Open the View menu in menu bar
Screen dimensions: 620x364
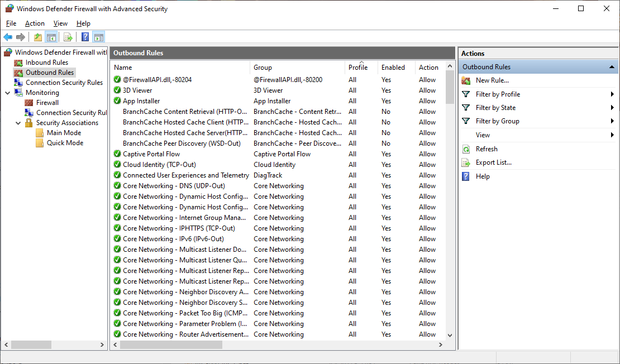[60, 23]
